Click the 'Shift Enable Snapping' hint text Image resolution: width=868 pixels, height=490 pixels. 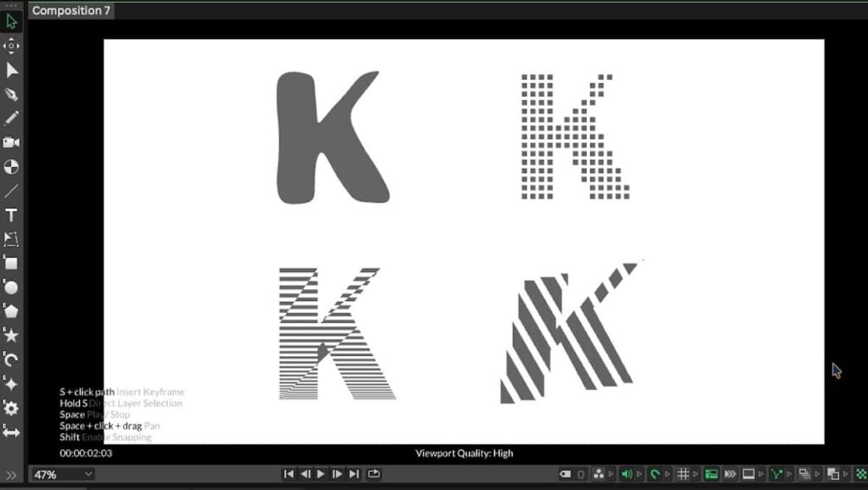click(105, 437)
